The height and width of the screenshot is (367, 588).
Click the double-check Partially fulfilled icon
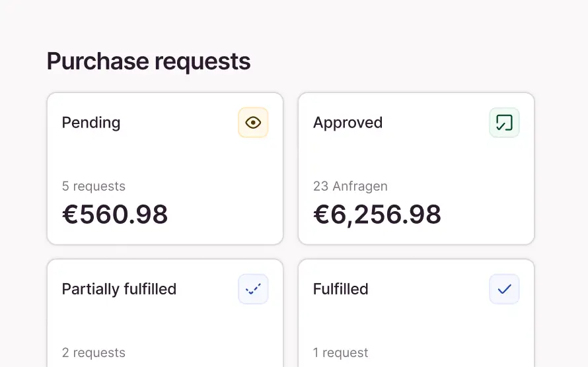[253, 289]
